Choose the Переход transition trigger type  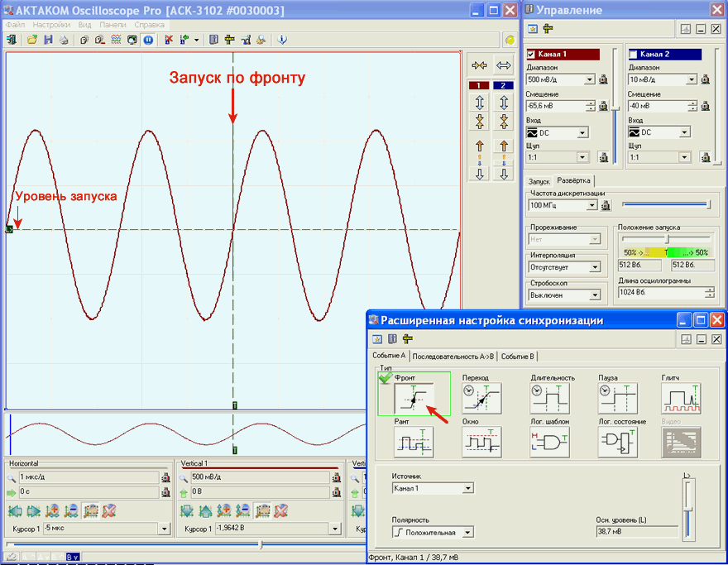tap(481, 399)
